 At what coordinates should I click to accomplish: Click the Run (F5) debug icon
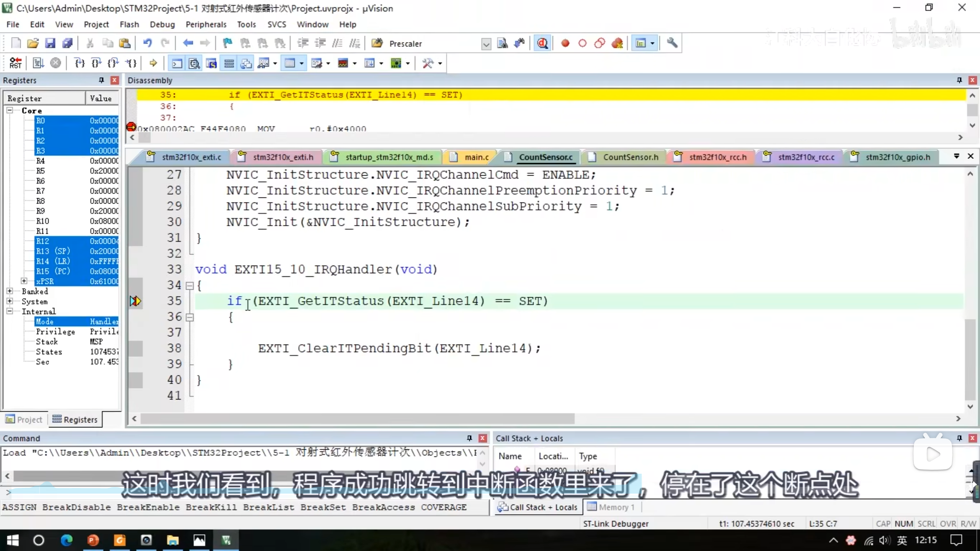tap(38, 63)
